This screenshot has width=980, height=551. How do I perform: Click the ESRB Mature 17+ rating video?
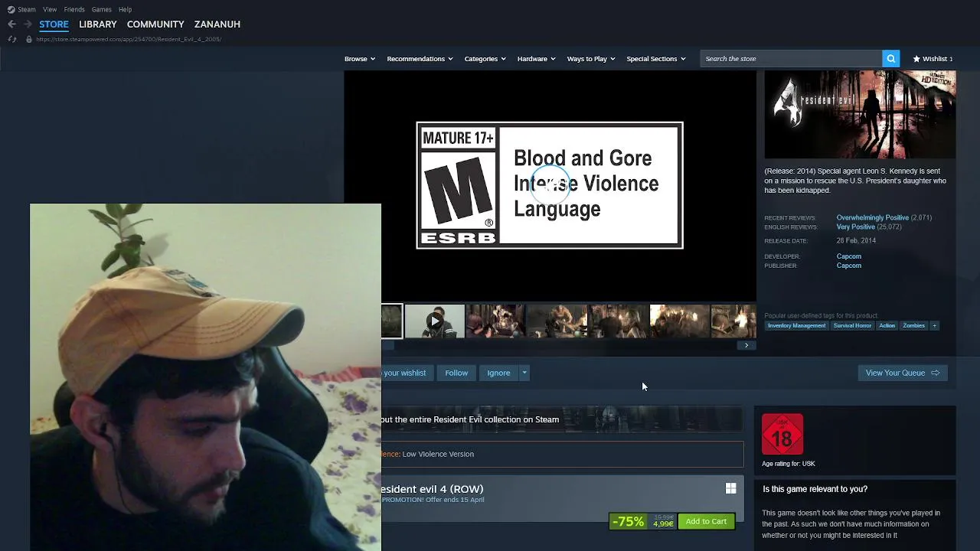pyautogui.click(x=550, y=186)
